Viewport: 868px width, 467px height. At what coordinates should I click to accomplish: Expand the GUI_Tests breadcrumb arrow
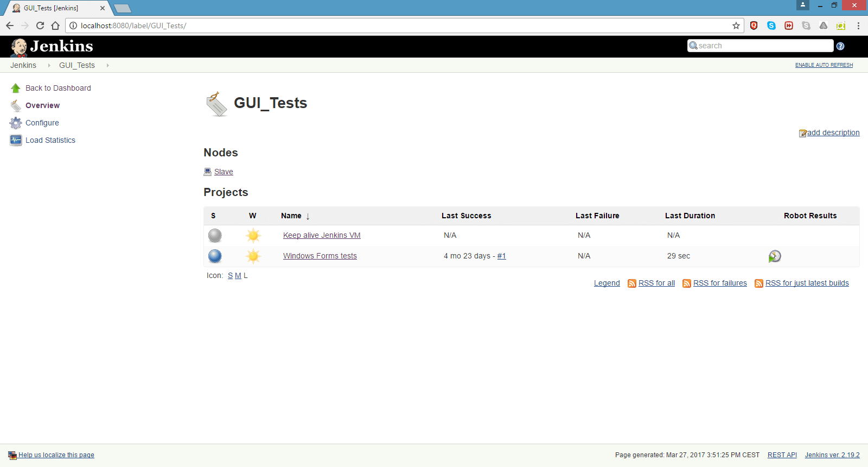click(107, 65)
